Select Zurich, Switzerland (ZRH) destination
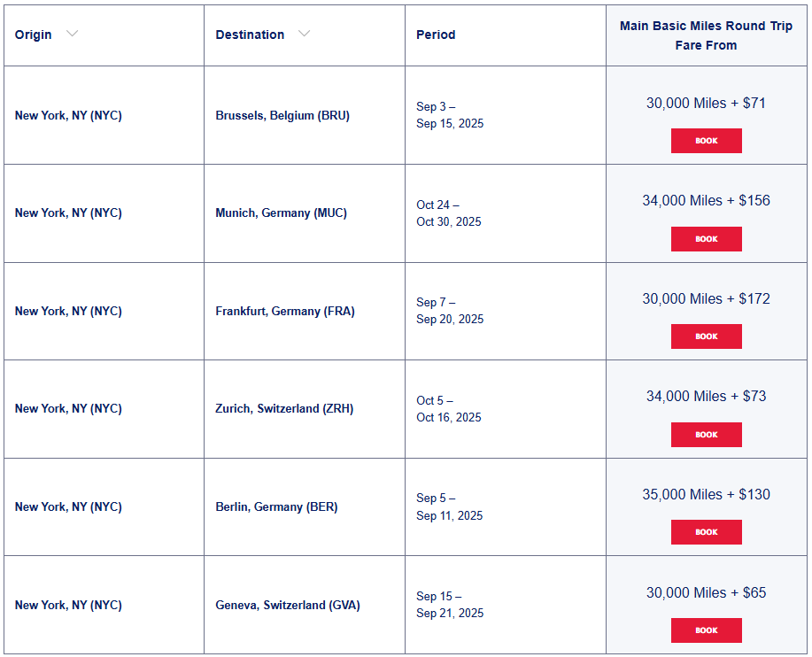Image resolution: width=812 pixels, height=657 pixels. click(284, 408)
